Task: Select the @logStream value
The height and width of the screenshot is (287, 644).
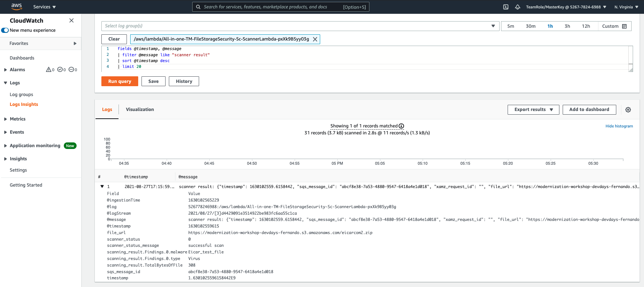Action: pos(243,213)
